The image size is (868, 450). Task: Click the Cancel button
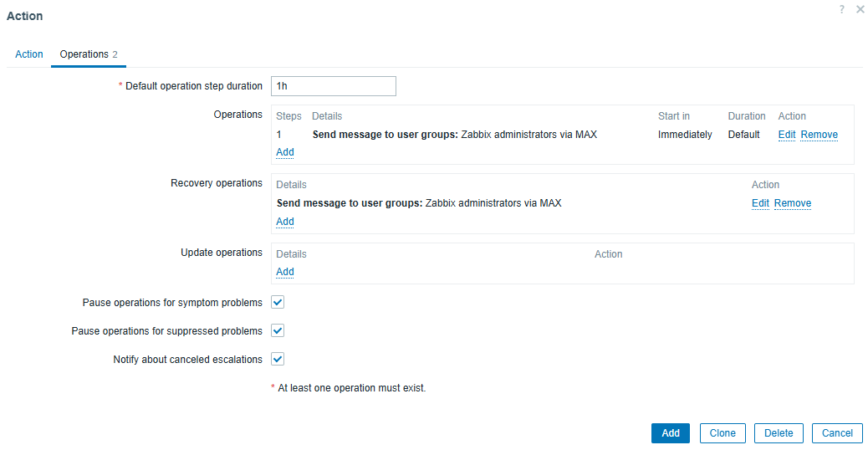click(837, 433)
